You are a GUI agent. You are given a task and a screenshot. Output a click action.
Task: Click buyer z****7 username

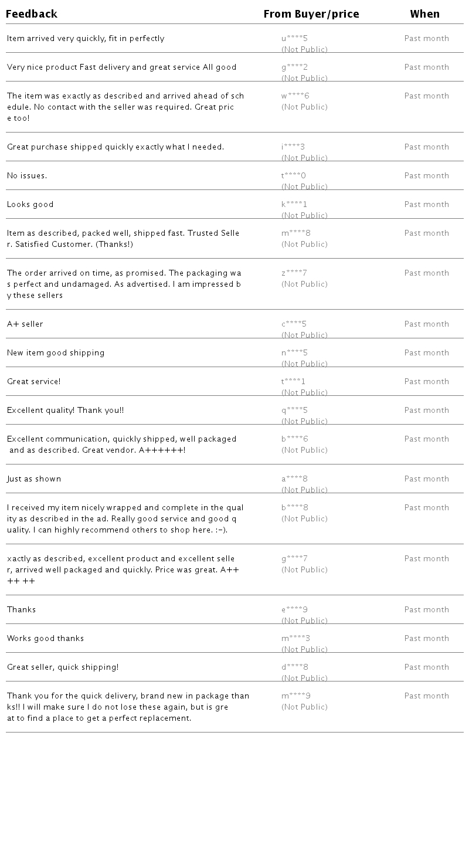294,273
